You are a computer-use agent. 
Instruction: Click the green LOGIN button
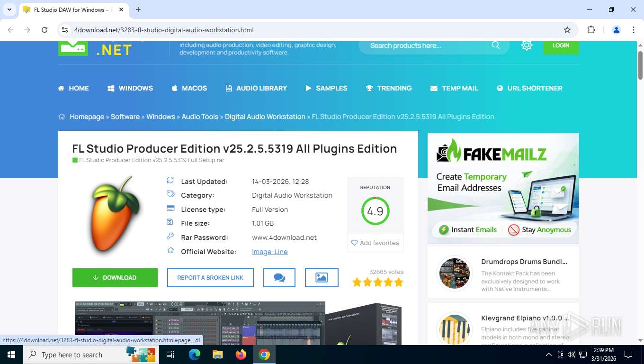click(561, 46)
